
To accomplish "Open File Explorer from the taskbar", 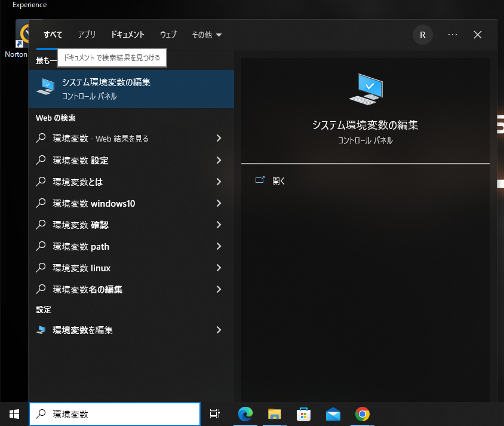I will 274,413.
